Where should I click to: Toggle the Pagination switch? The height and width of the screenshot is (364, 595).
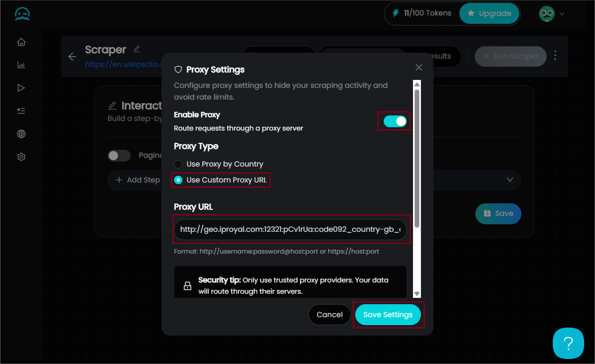[119, 156]
